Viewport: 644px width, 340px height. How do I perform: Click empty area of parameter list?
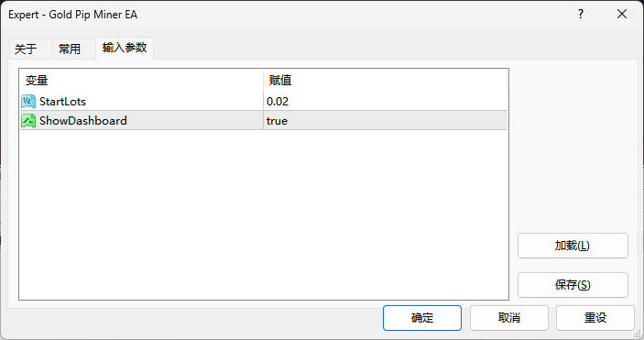[264, 214]
